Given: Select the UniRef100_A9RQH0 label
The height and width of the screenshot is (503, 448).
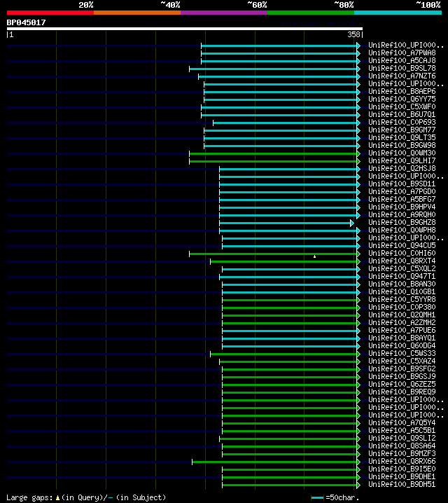Looking at the screenshot, I should point(402,214).
